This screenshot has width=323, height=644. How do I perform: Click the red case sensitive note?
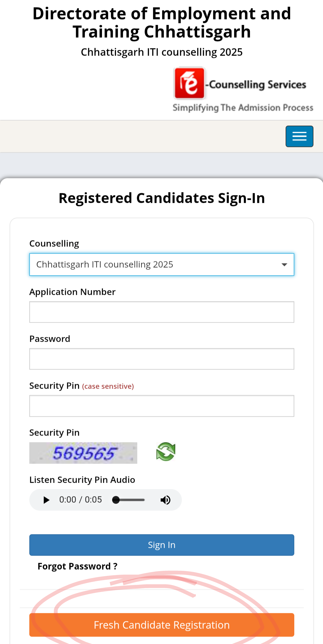coord(108,386)
